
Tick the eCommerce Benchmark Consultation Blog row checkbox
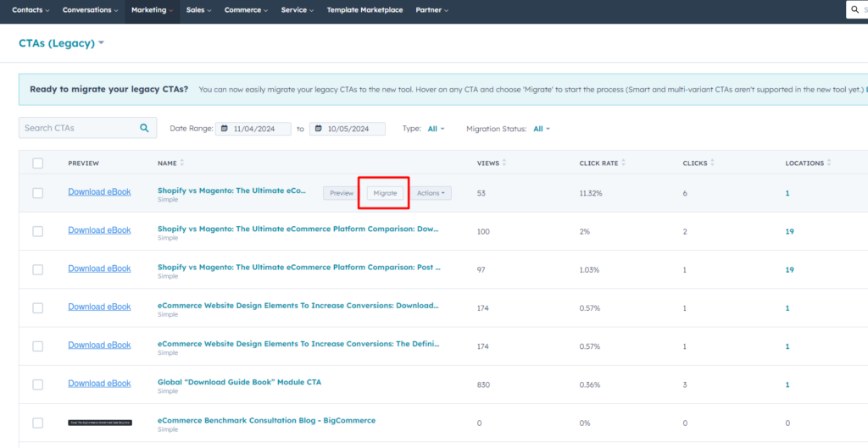37,423
